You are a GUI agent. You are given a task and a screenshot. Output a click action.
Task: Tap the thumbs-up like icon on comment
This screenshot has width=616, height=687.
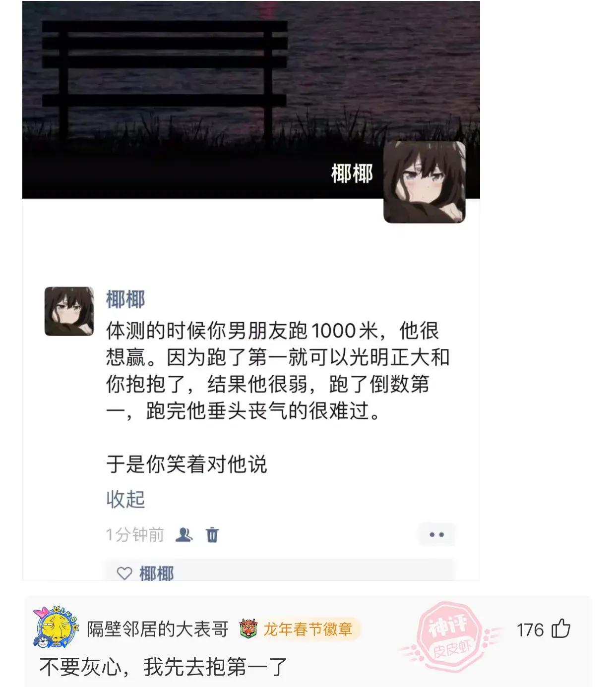[561, 629]
